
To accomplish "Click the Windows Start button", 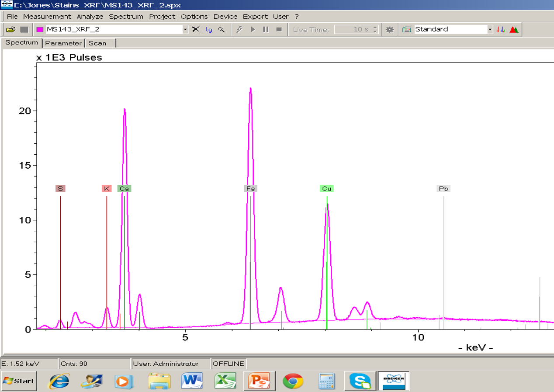I will 19,381.
